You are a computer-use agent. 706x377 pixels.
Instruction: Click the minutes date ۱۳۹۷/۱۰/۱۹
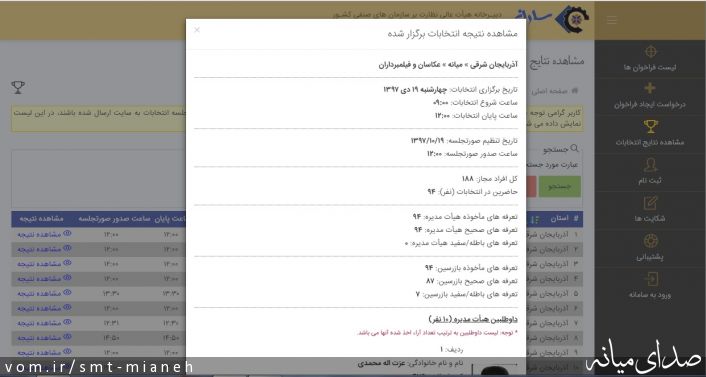pyautogui.click(x=427, y=141)
